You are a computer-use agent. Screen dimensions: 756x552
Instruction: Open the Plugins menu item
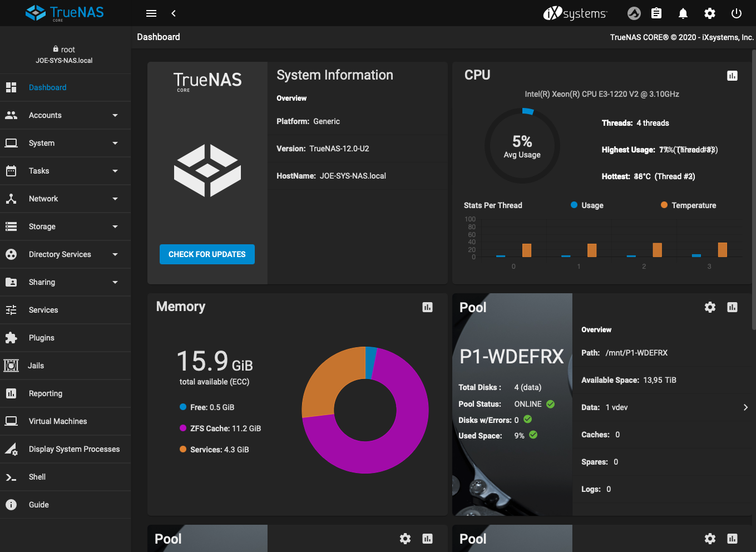pyautogui.click(x=65, y=338)
